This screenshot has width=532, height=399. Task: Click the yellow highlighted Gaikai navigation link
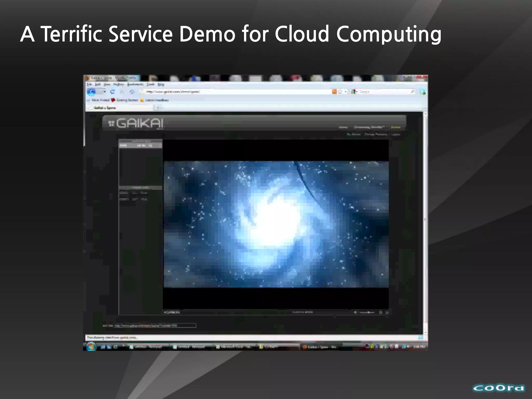coord(396,127)
